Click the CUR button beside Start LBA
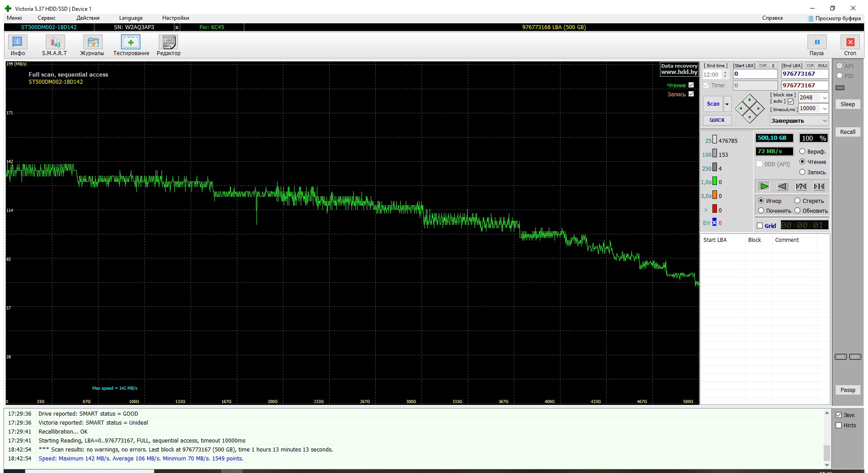 coord(763,65)
